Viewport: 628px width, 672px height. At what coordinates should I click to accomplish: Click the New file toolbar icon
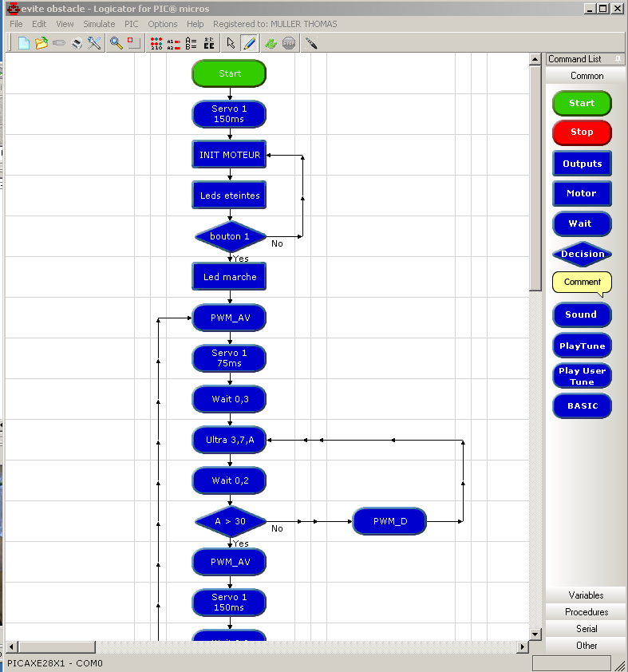[x=24, y=43]
